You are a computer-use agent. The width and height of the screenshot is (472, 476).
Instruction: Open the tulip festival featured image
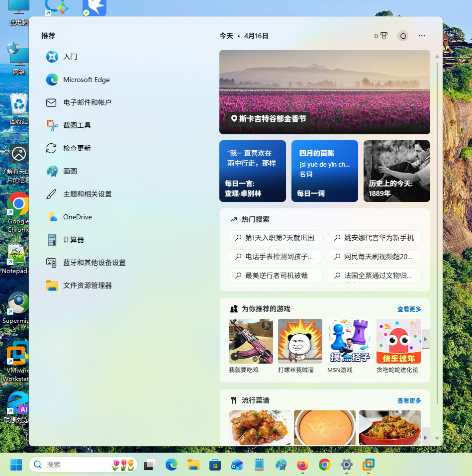pos(324,92)
